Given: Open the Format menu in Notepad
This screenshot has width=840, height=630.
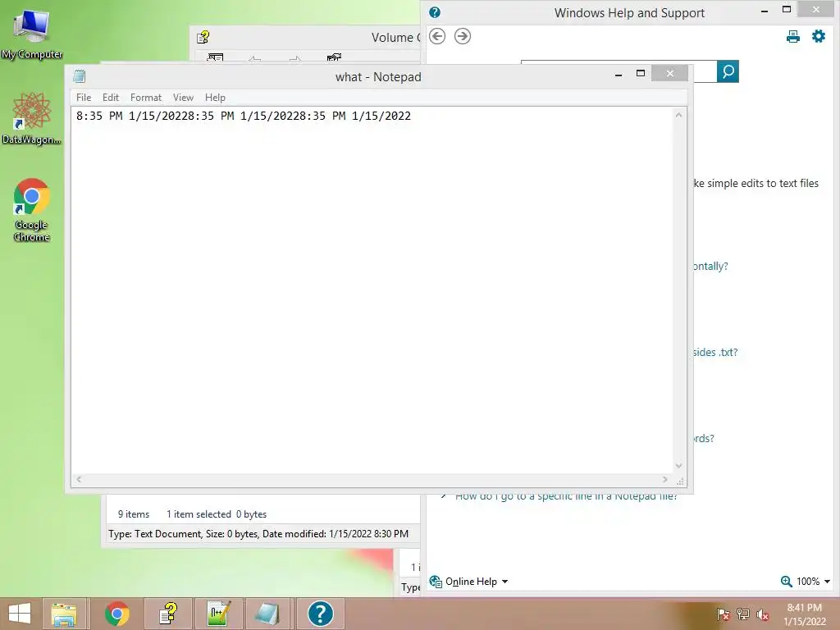Looking at the screenshot, I should [146, 98].
